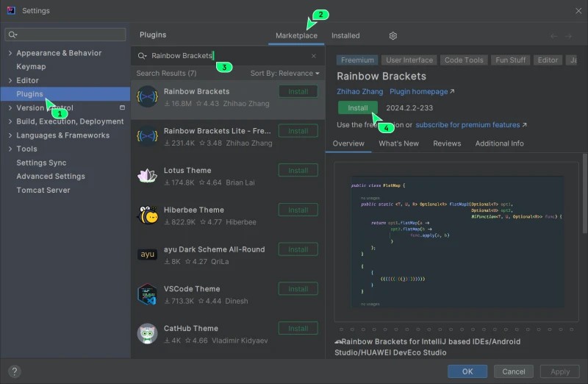Click the Version Control project-level indicator icon
This screenshot has width=588, height=384.
pos(122,107)
